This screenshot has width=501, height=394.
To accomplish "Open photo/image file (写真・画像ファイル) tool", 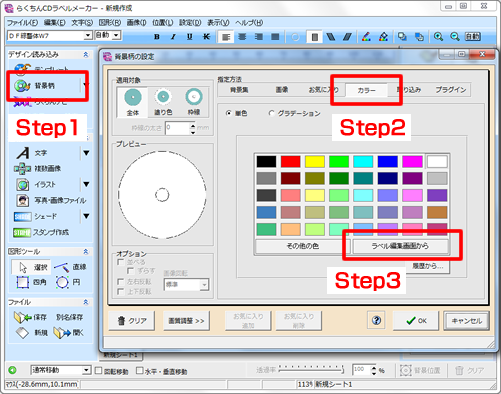I will point(51,200).
